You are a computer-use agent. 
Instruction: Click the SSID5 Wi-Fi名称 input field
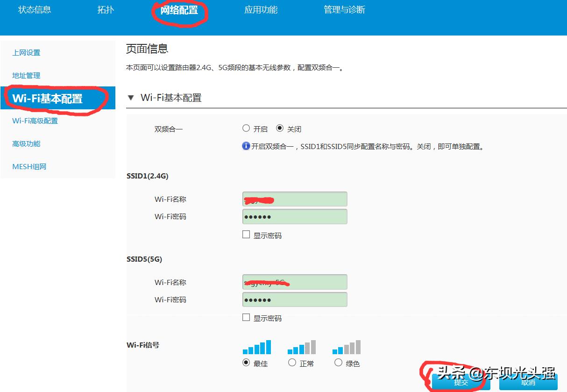(x=295, y=282)
